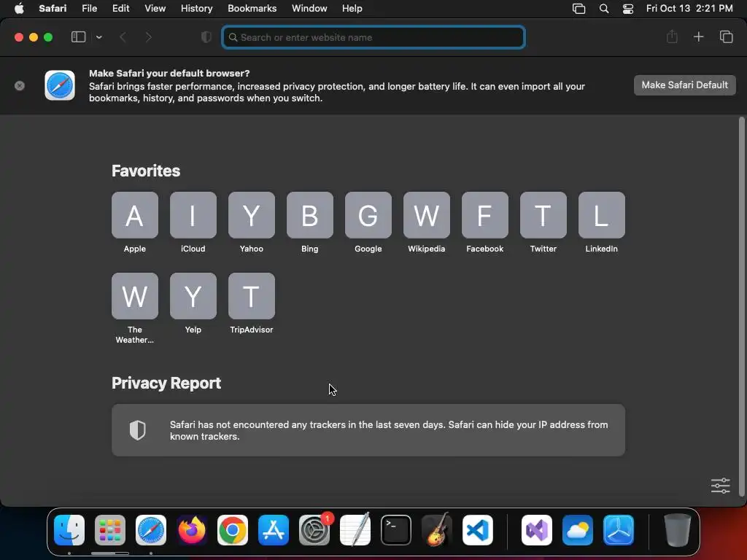
Task: Open the Apple favorite tile
Action: tap(135, 215)
